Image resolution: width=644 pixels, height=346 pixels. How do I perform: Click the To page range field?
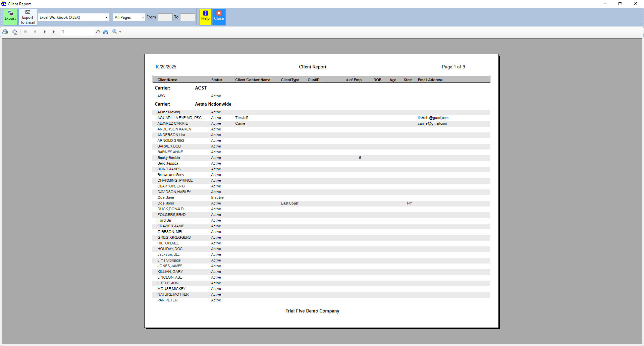187,17
